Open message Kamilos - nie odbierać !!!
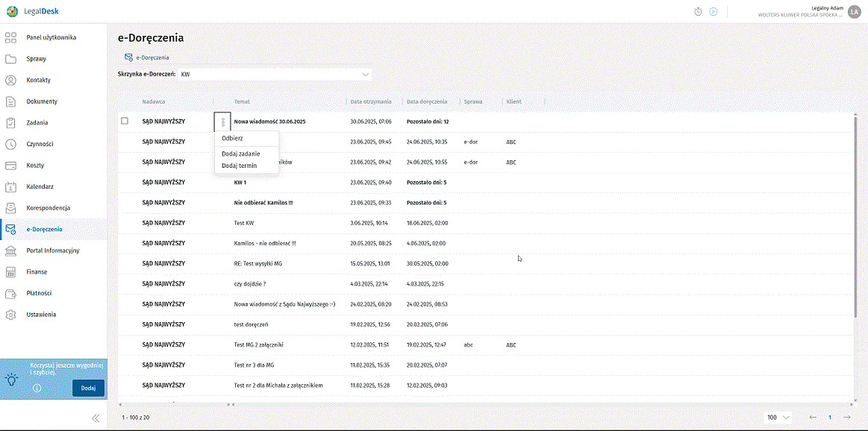 click(265, 243)
